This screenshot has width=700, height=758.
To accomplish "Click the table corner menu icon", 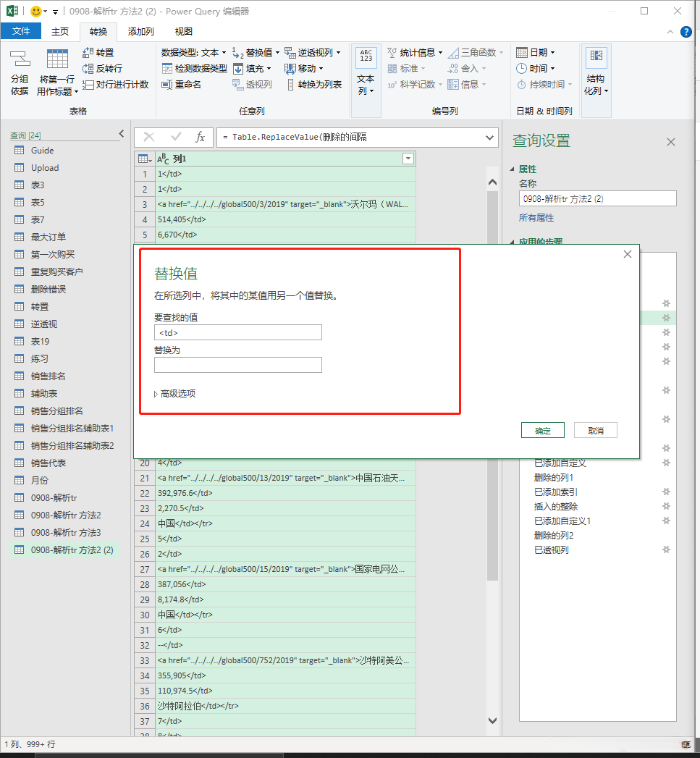I will point(145,159).
